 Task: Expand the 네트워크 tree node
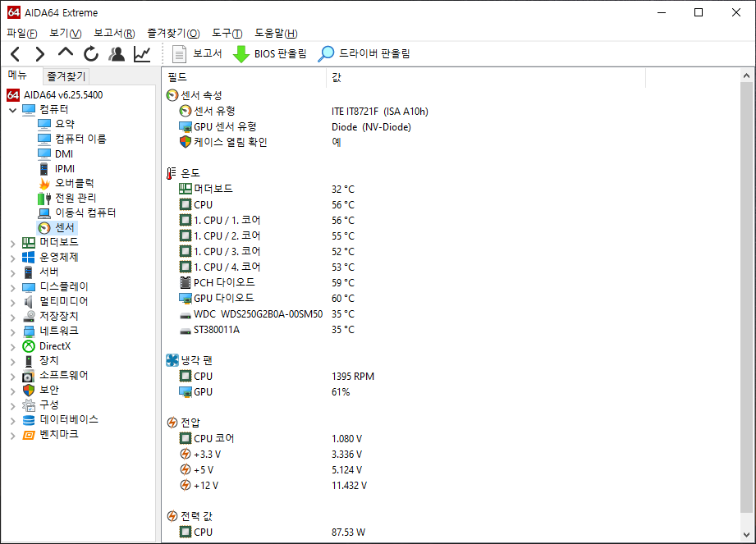(13, 332)
